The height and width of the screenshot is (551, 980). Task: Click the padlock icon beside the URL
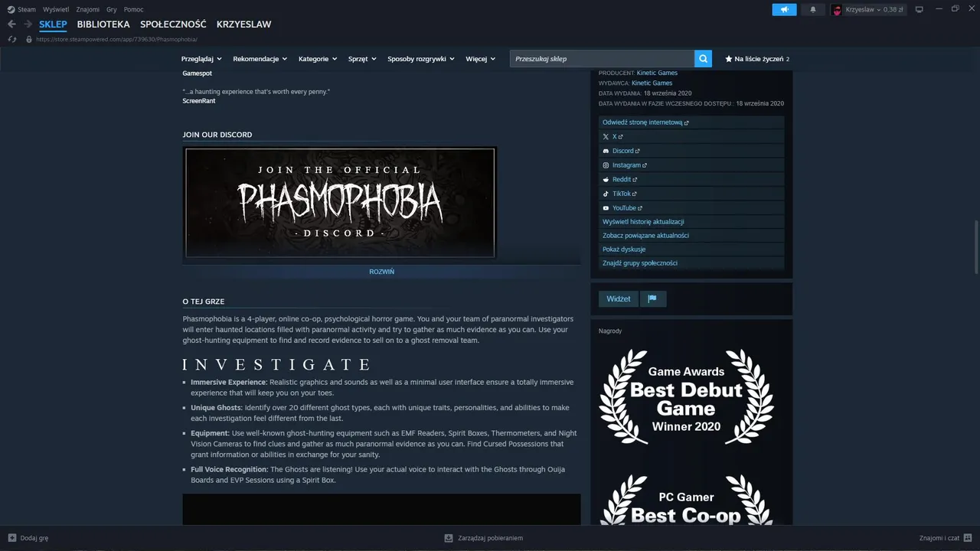click(x=29, y=39)
